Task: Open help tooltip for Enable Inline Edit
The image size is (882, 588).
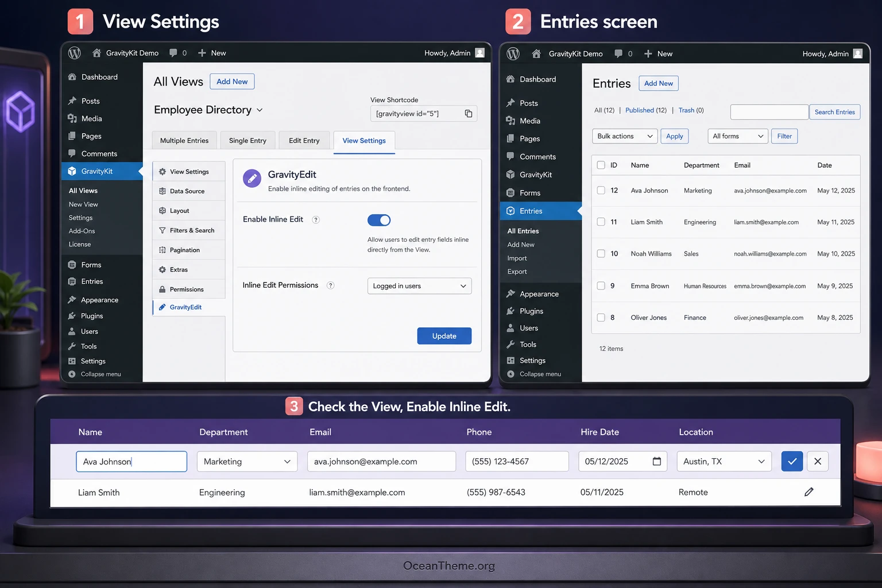Action: point(315,220)
